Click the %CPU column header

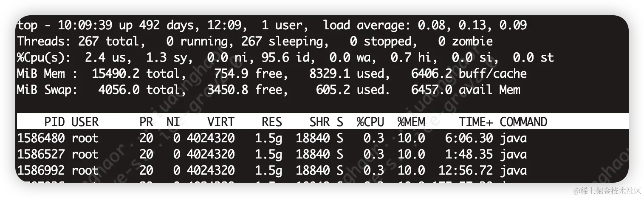[x=370, y=122]
